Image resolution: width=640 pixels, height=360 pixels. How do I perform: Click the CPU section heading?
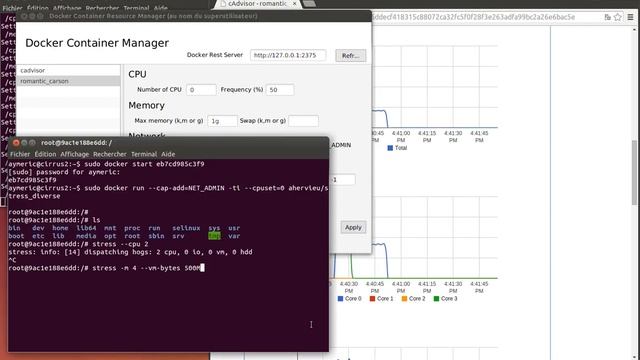[137, 74]
